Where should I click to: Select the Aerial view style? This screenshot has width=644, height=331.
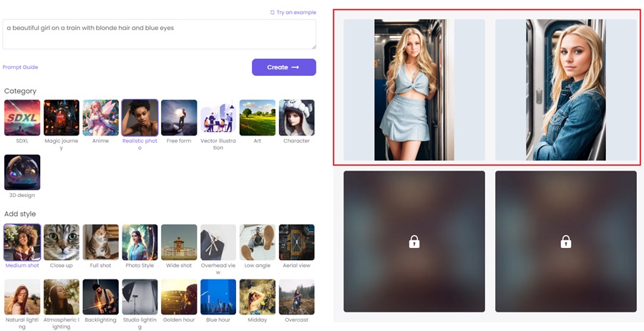tap(296, 242)
